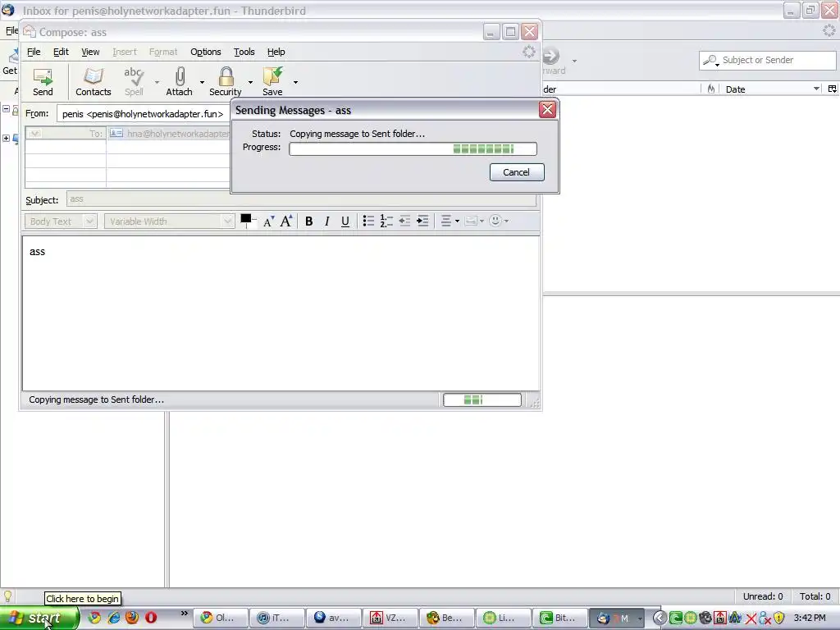Click the junk status flame column icon
Image resolution: width=840 pixels, height=630 pixels.
(x=711, y=89)
